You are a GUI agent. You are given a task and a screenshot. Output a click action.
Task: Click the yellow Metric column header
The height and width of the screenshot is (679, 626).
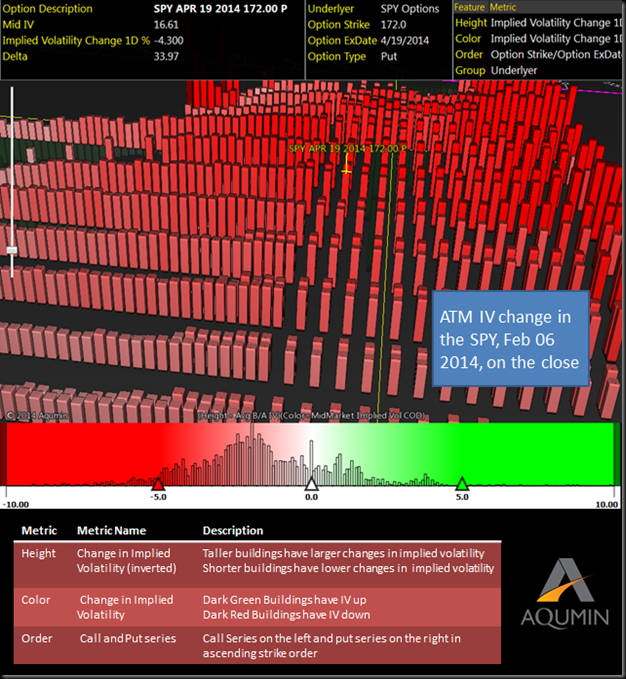(503, 7)
